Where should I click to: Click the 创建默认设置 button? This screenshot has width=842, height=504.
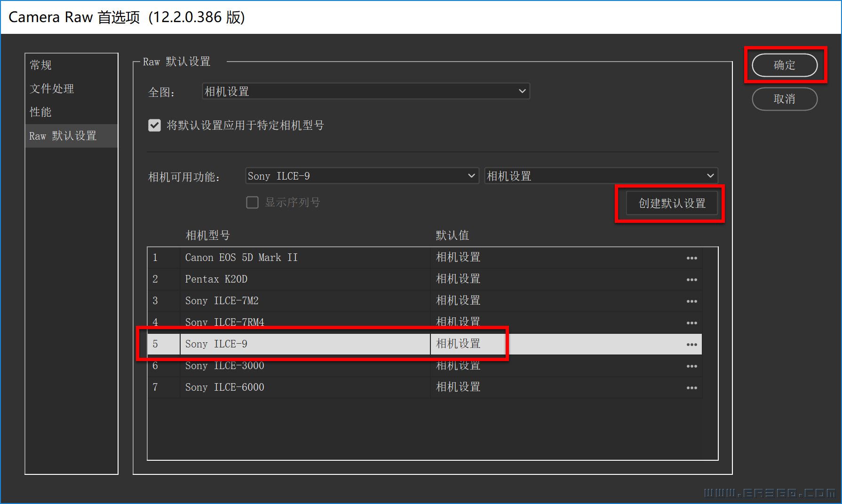[x=672, y=203]
